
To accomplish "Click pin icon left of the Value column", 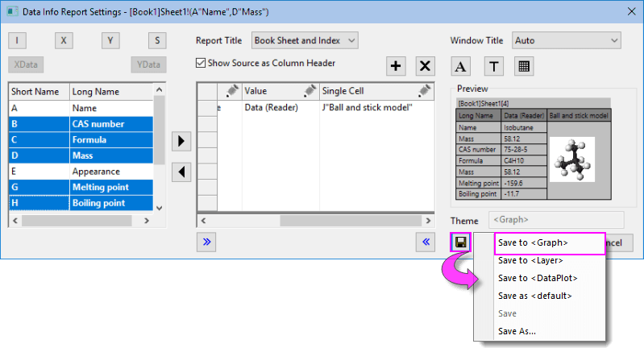I will [x=232, y=91].
